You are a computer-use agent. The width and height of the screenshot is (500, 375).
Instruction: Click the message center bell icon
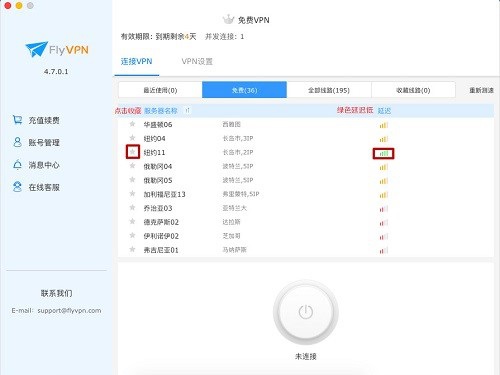coord(17,164)
